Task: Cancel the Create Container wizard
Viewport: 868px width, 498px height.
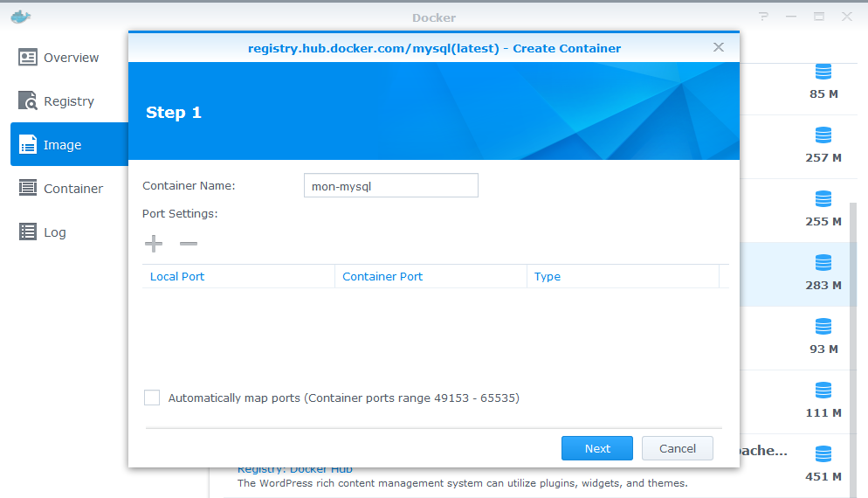Action: [x=678, y=448]
